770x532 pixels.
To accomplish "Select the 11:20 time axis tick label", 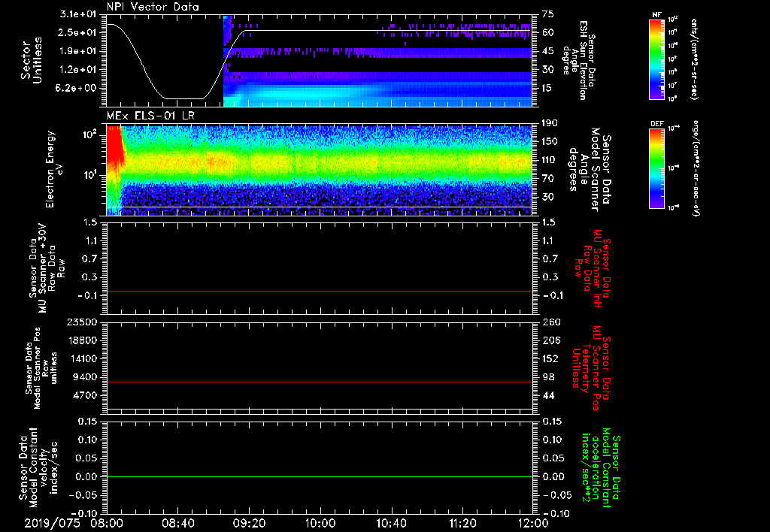I will (x=462, y=522).
